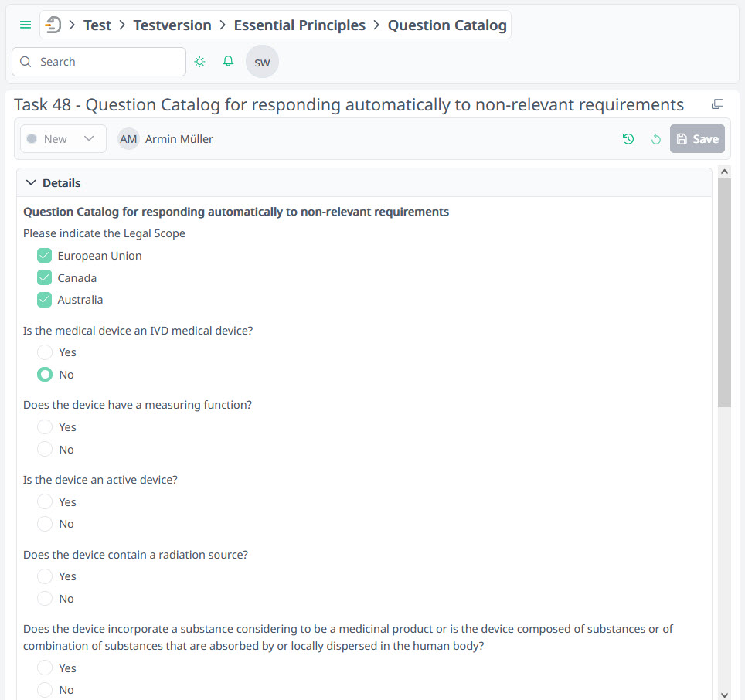Pop out the task into a new window
Image resolution: width=745 pixels, height=700 pixels.
(x=717, y=103)
